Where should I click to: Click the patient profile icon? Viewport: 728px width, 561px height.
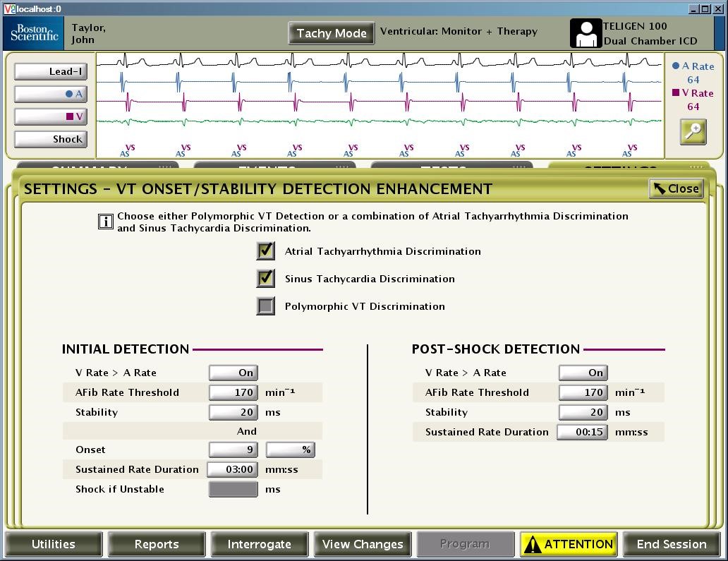pyautogui.click(x=586, y=34)
